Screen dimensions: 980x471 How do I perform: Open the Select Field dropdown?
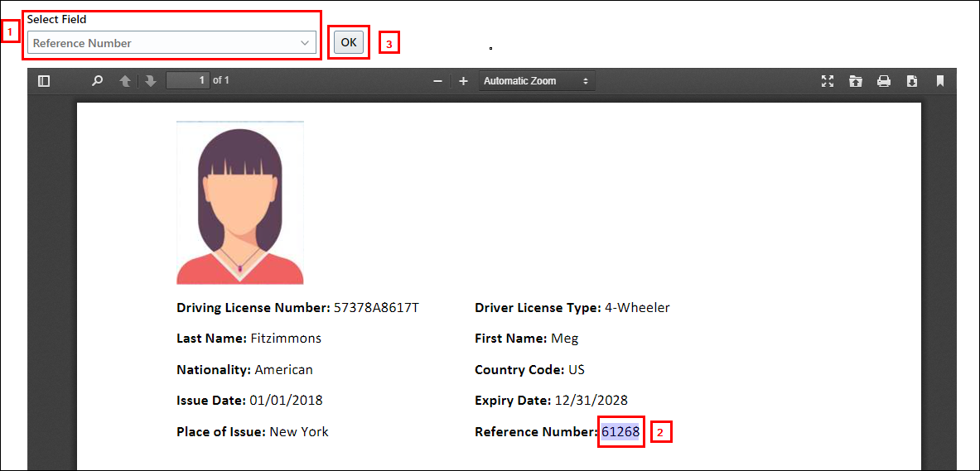[171, 43]
